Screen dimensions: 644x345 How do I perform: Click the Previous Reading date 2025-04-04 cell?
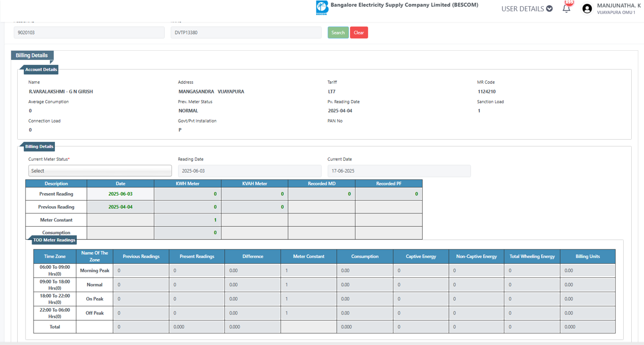click(121, 207)
